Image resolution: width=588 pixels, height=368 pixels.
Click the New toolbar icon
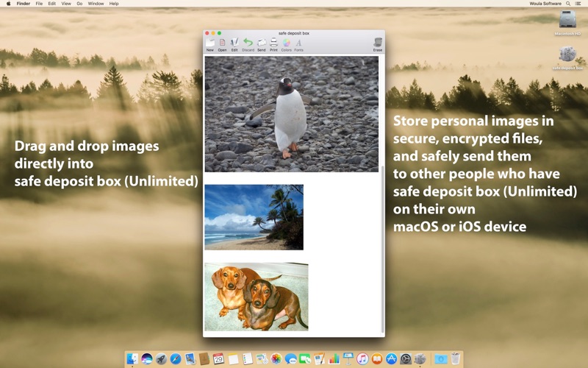[210, 43]
